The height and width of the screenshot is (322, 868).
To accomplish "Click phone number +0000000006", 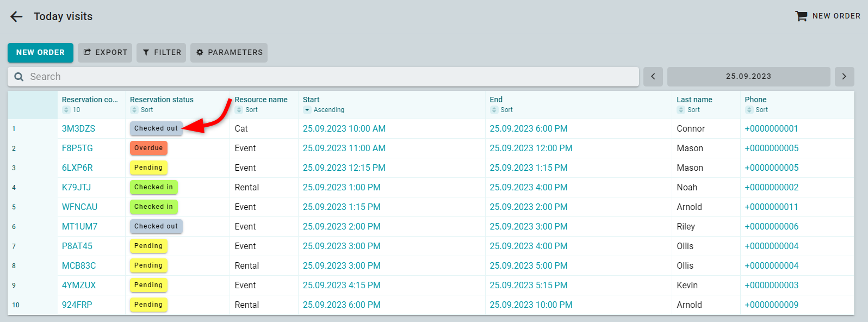I will [772, 227].
